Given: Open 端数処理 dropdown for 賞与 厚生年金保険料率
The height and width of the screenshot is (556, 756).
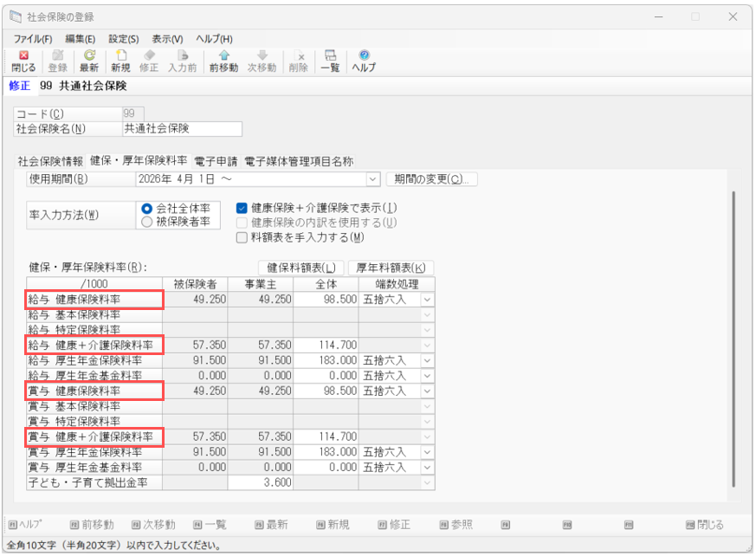Looking at the screenshot, I should [x=426, y=452].
